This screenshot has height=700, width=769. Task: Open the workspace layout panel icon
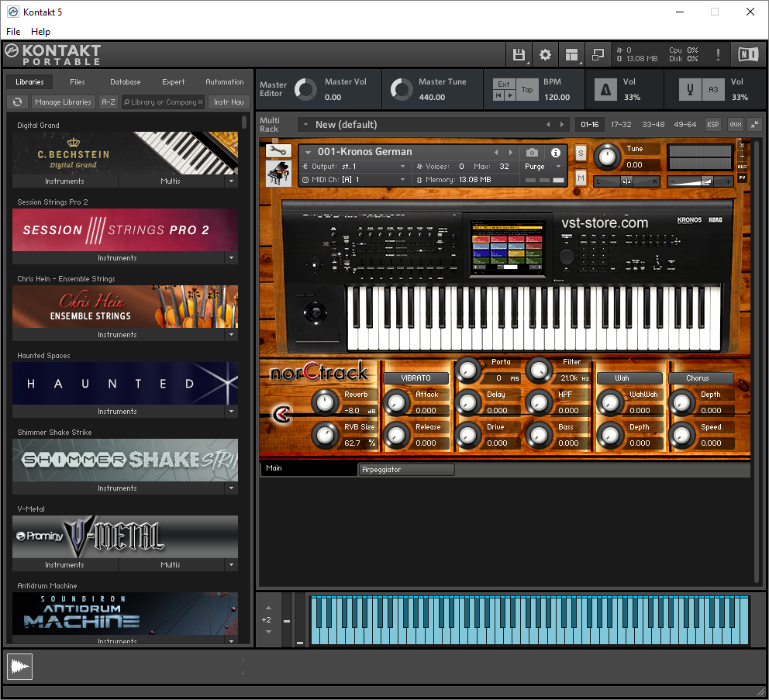[x=571, y=54]
